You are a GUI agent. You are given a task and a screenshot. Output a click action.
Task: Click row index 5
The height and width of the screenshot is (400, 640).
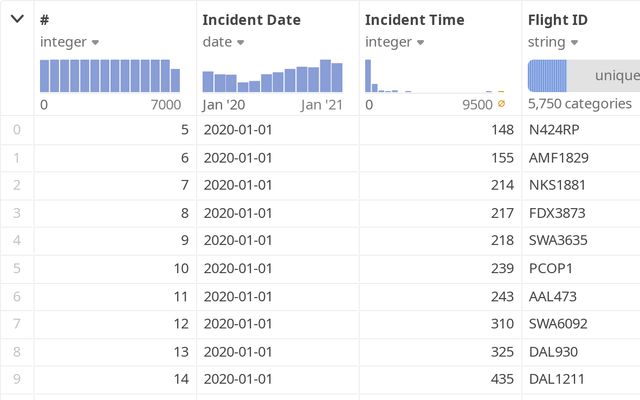coord(15,268)
